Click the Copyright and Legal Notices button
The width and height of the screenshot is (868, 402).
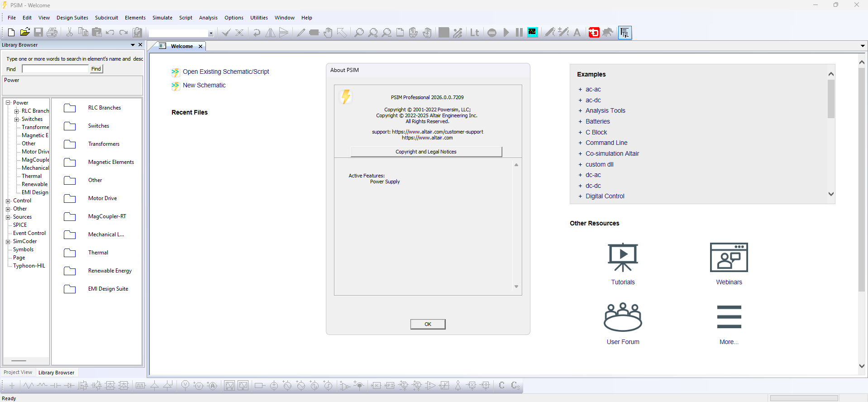click(426, 152)
